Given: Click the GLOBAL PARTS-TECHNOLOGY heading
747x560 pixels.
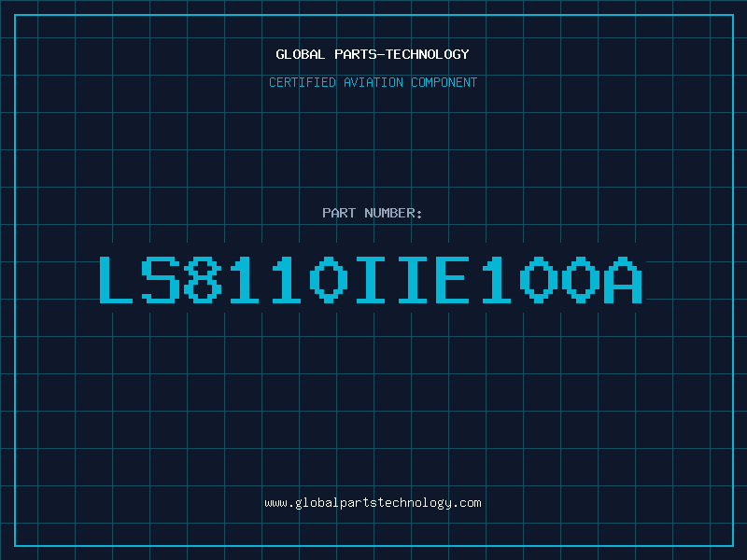Looking at the screenshot, I should tap(373, 54).
